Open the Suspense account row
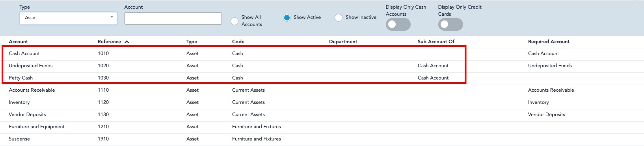 point(322,139)
